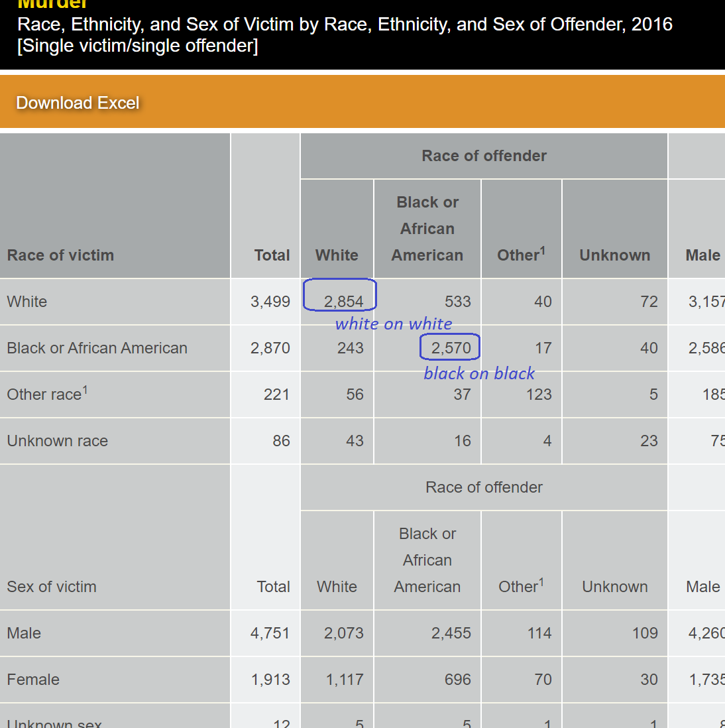The width and height of the screenshot is (725, 728).
Task: Select the 'white on white' annotation text
Action: coord(394,324)
